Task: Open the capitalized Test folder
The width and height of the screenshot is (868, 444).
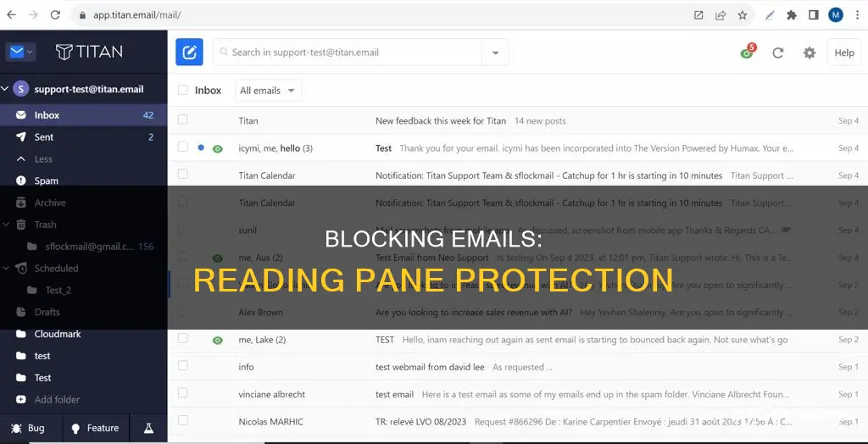Action: coord(84,378)
